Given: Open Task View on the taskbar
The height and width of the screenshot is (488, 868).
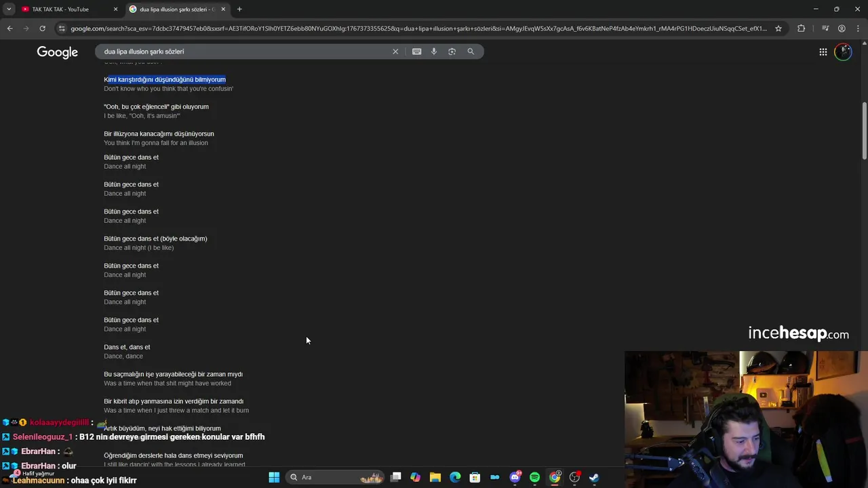Looking at the screenshot, I should [x=396, y=477].
